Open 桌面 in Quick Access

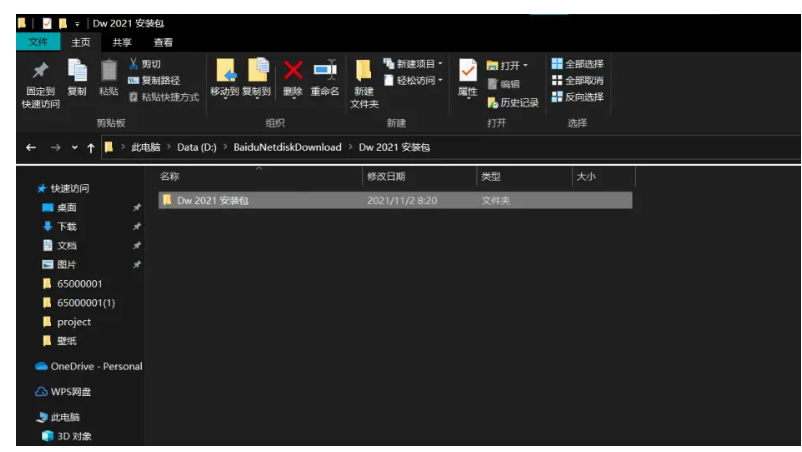[59, 207]
